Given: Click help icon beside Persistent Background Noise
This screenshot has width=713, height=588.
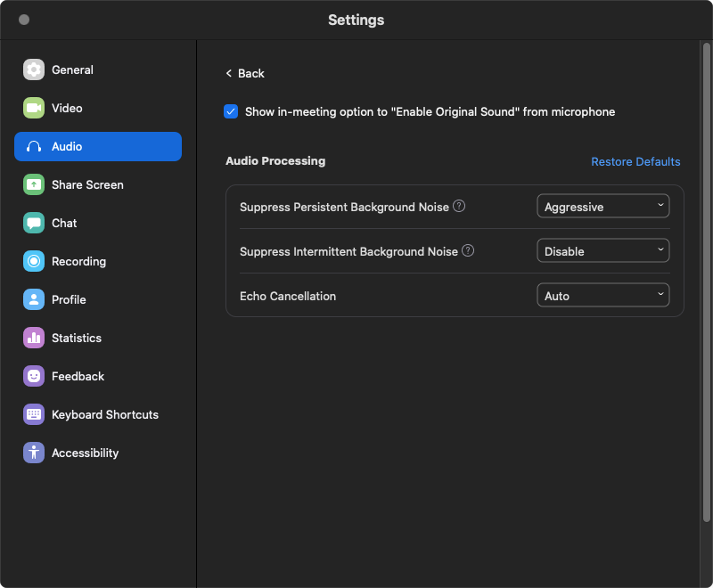Looking at the screenshot, I should [459, 207].
